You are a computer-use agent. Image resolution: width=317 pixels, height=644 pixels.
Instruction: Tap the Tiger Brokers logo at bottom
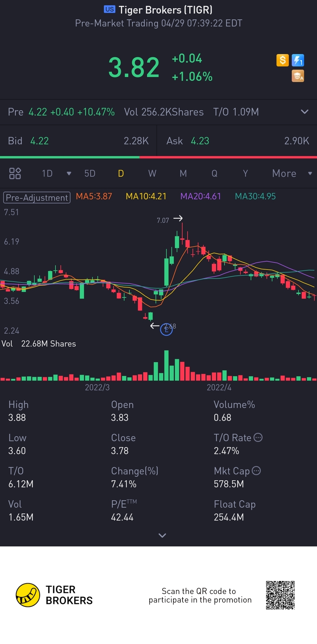click(54, 595)
